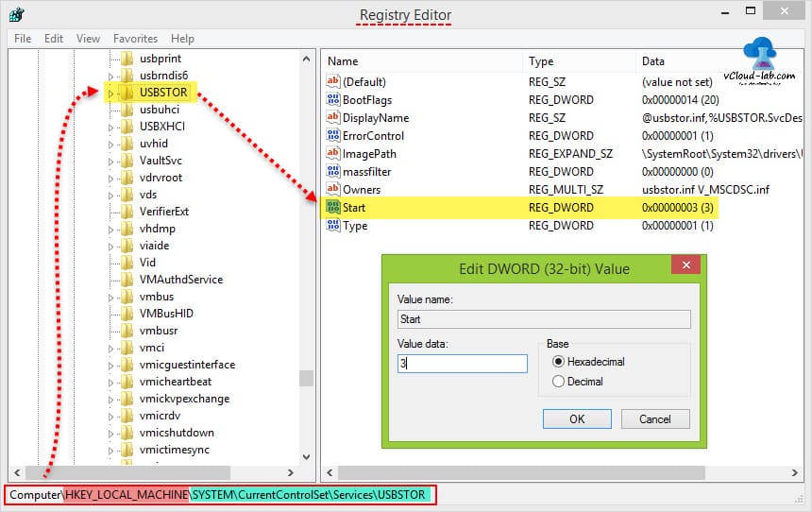Expand the USBSTOR key

tap(110, 94)
